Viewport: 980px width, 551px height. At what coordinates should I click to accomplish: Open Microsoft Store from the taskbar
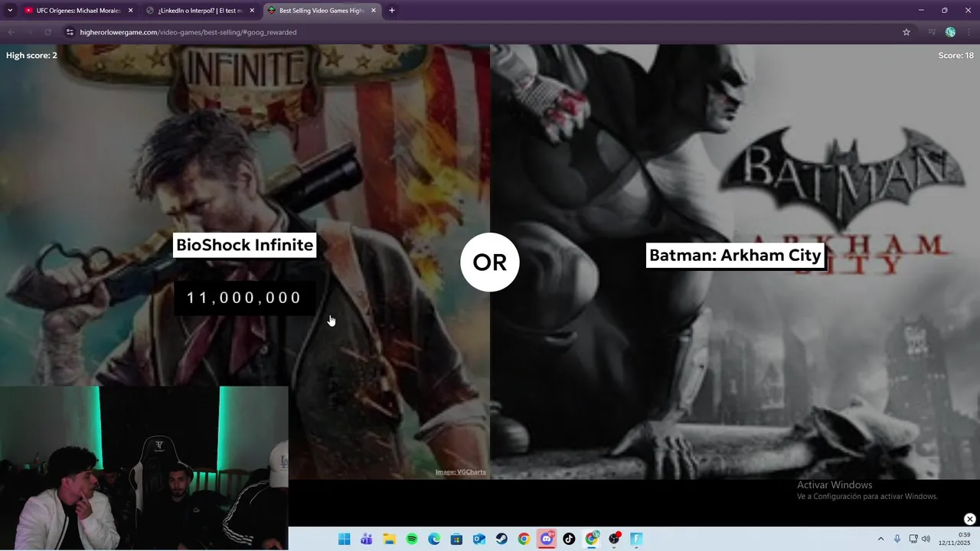(x=456, y=539)
